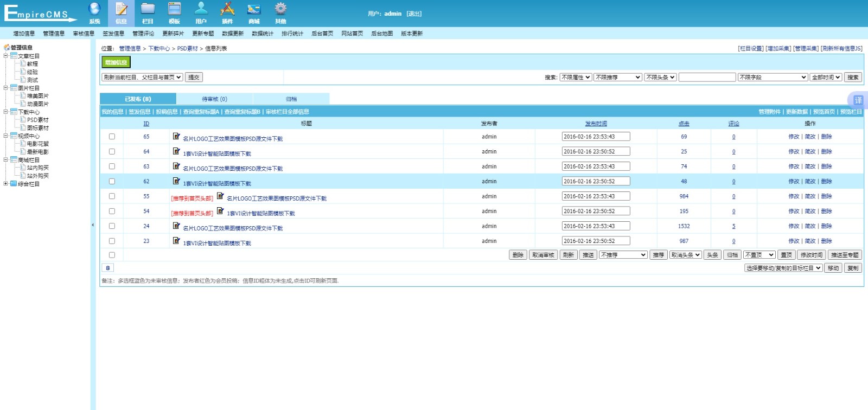The width and height of the screenshot is (868, 410).
Task: Expand the 全部时间 time filter dropdown
Action: coord(826,78)
